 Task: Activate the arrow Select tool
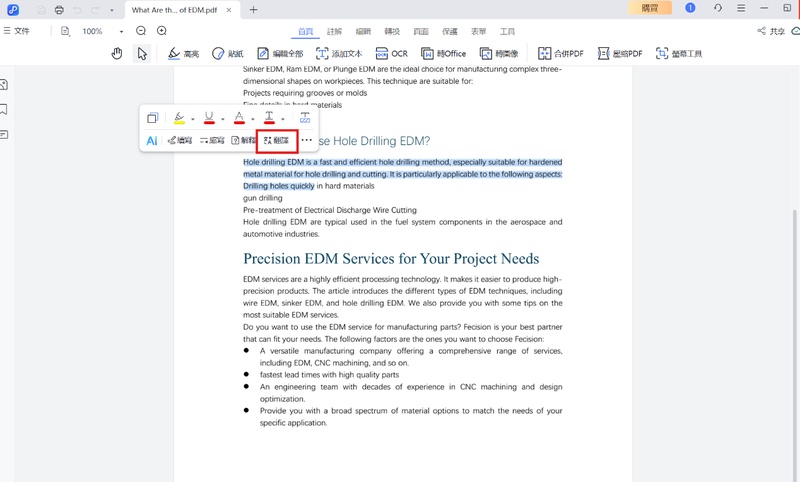(142, 53)
